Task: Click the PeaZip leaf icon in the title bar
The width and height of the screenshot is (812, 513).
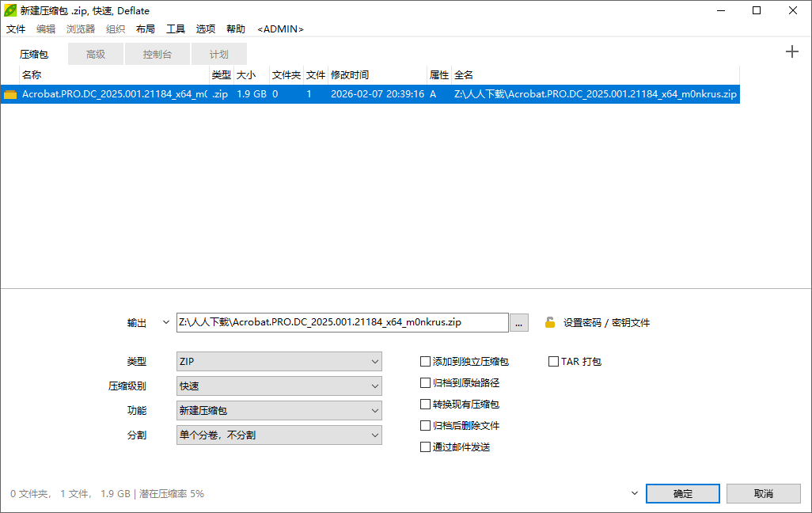Action: 9,10
